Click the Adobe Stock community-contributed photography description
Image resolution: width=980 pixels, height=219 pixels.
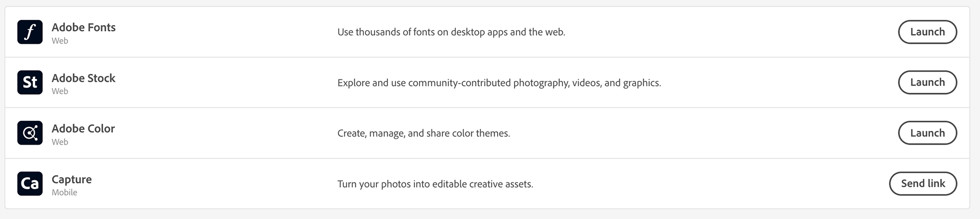click(x=499, y=83)
